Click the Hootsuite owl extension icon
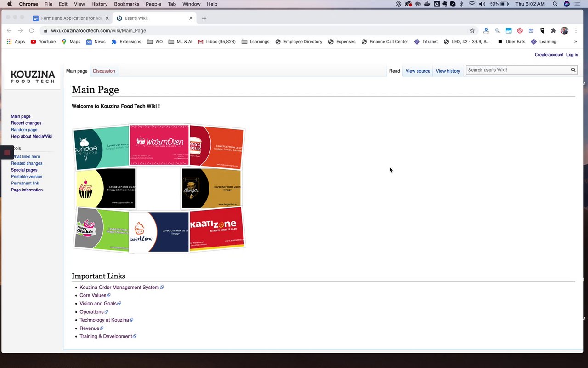The width and height of the screenshot is (588, 368). (542, 30)
